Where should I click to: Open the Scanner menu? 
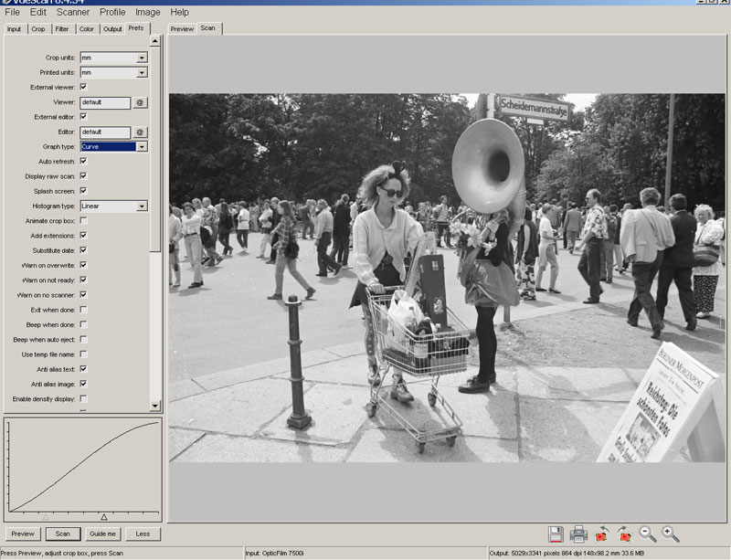click(x=73, y=12)
